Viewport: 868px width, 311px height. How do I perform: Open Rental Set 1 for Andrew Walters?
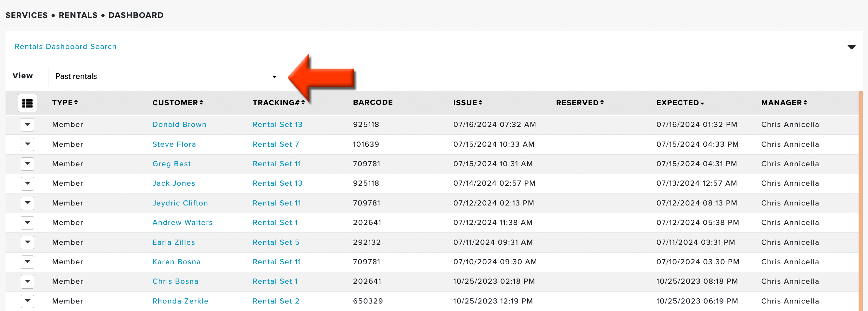(x=275, y=223)
